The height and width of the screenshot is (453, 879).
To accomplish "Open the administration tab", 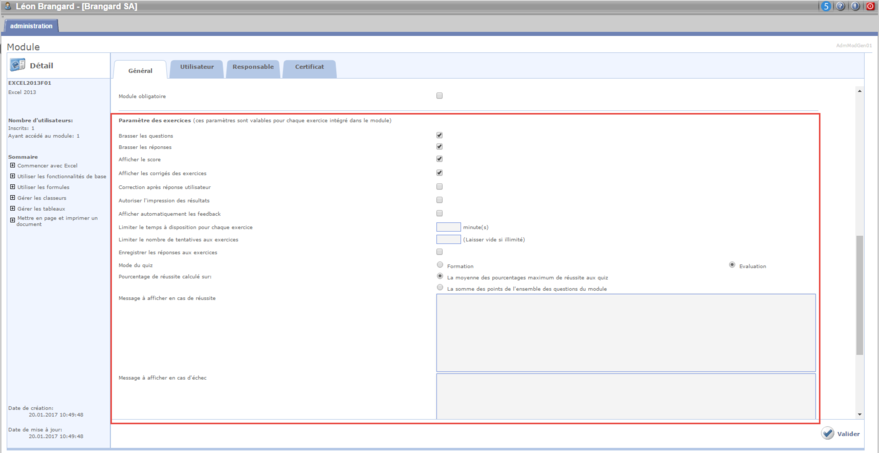I will tap(30, 25).
